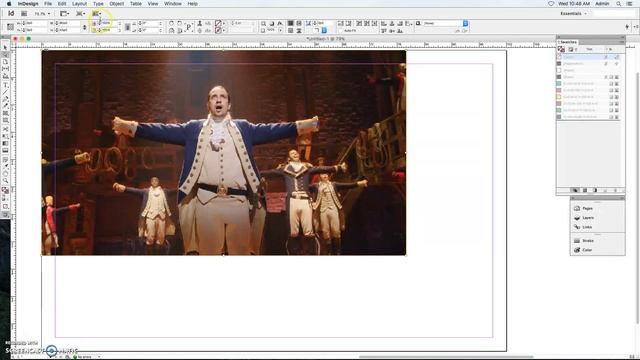Toggle the screen mode button at Tools panel bottom
The image size is (640, 360).
[x=5, y=214]
